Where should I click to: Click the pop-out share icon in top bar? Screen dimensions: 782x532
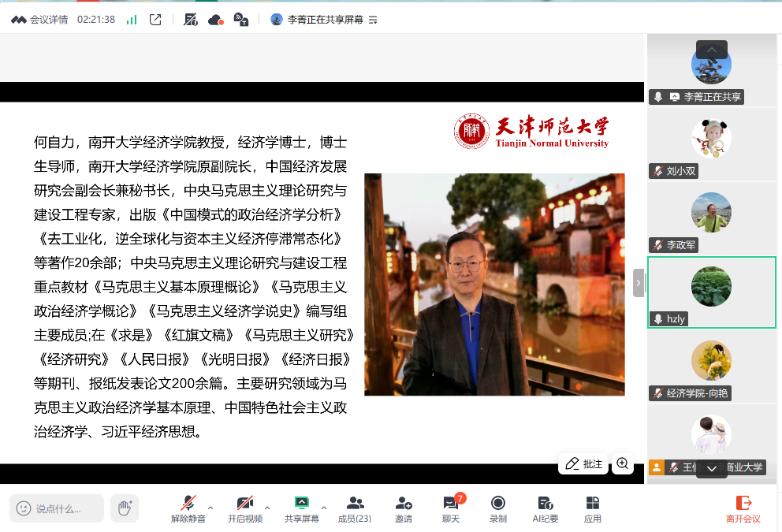155,20
